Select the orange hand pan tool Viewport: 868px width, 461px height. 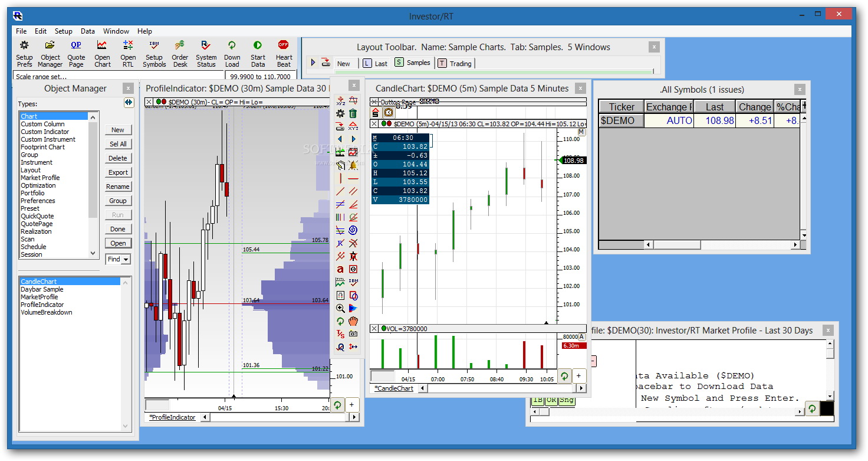[353, 321]
